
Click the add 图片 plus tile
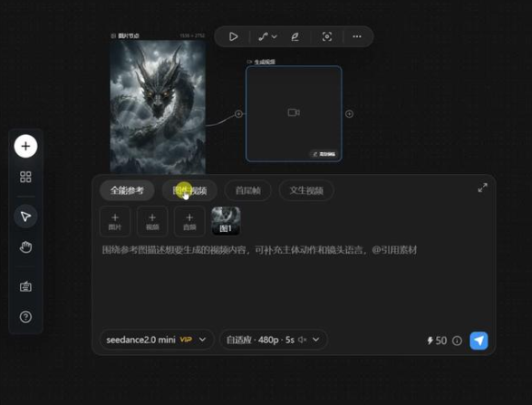(x=115, y=221)
